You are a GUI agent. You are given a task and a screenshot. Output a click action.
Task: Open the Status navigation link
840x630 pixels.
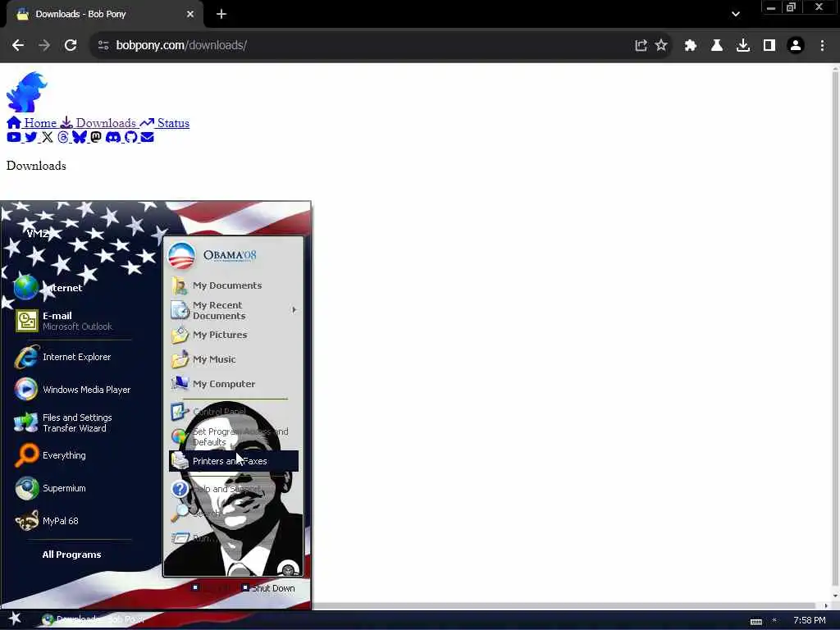(165, 123)
